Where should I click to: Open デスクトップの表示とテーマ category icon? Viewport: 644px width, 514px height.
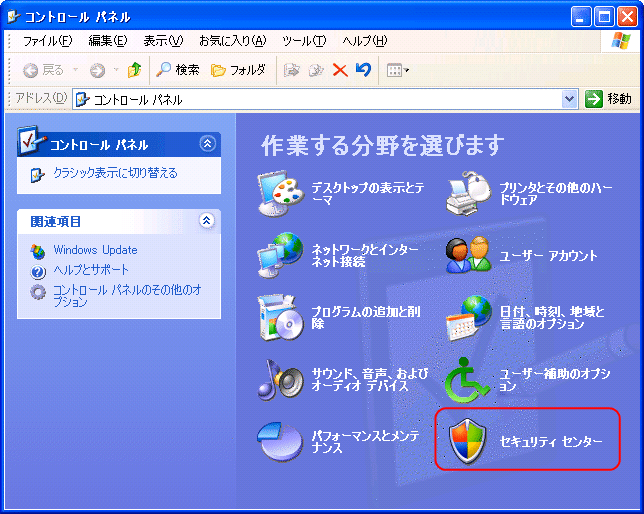point(281,194)
